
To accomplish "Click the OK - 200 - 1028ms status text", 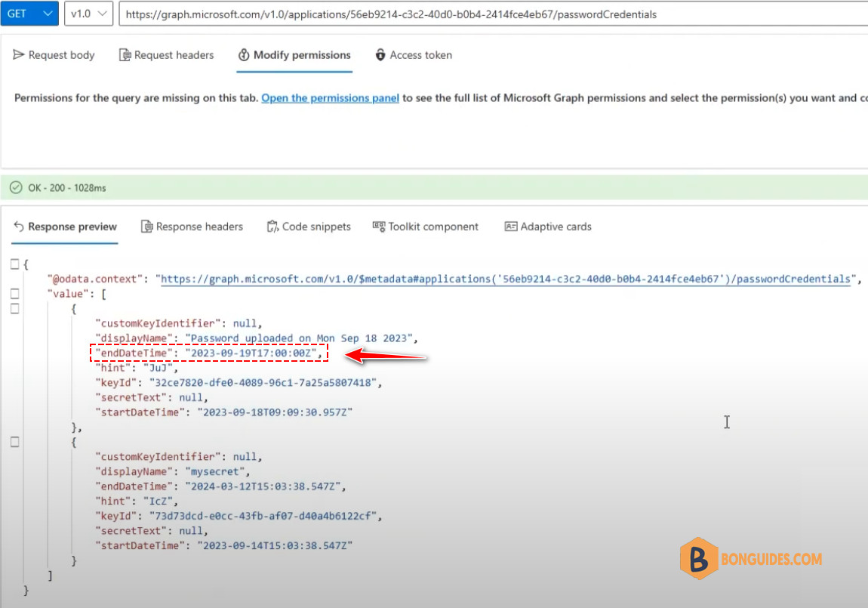I will click(x=67, y=188).
